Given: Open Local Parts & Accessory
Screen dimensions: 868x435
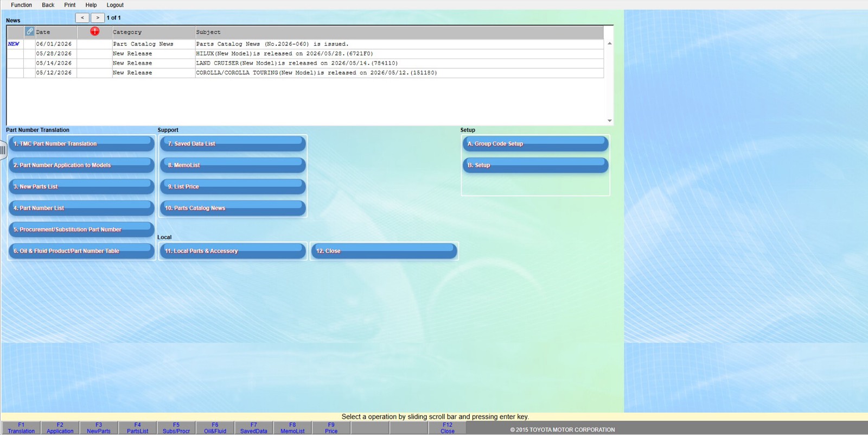Looking at the screenshot, I should (233, 251).
